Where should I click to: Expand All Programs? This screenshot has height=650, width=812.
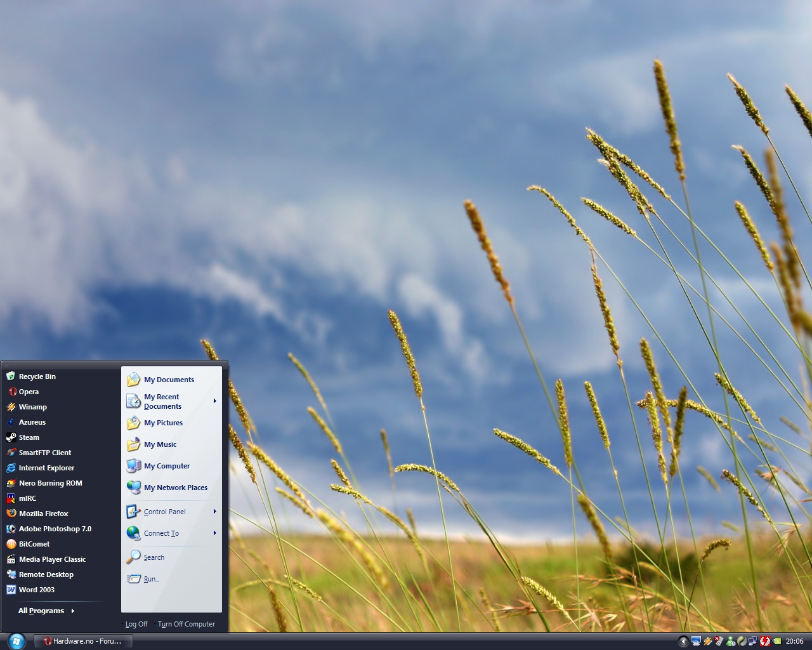pyautogui.click(x=46, y=611)
